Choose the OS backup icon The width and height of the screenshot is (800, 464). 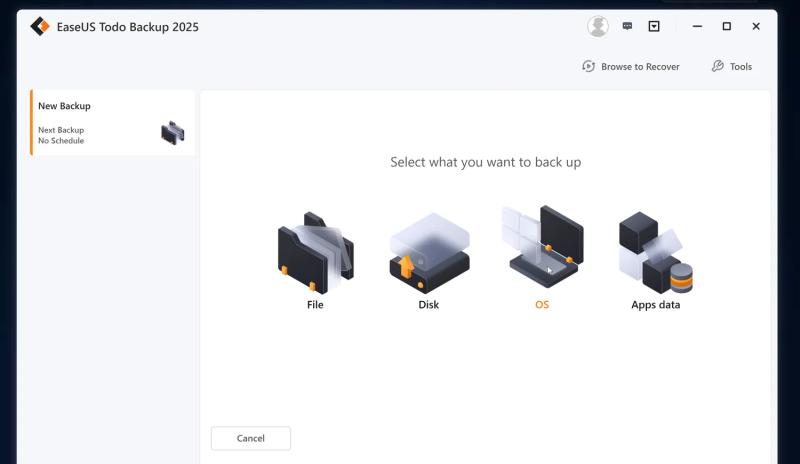[x=543, y=247]
